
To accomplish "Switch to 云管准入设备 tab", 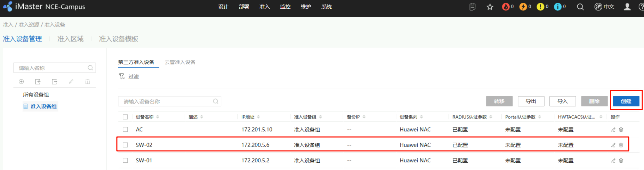I will point(180,62).
